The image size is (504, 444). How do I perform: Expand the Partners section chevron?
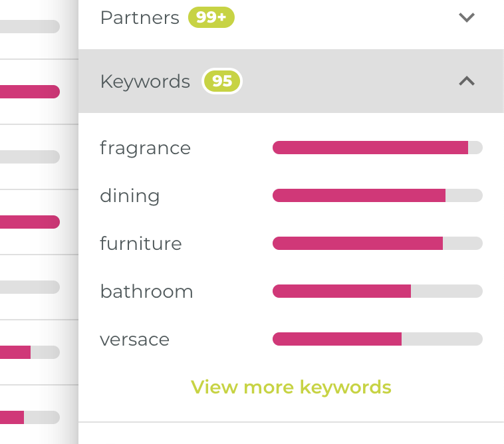(467, 18)
